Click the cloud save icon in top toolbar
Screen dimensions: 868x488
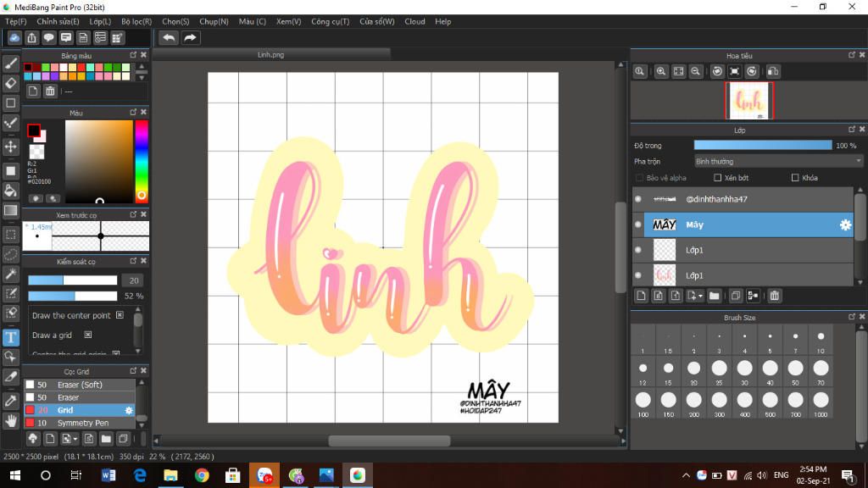14,37
